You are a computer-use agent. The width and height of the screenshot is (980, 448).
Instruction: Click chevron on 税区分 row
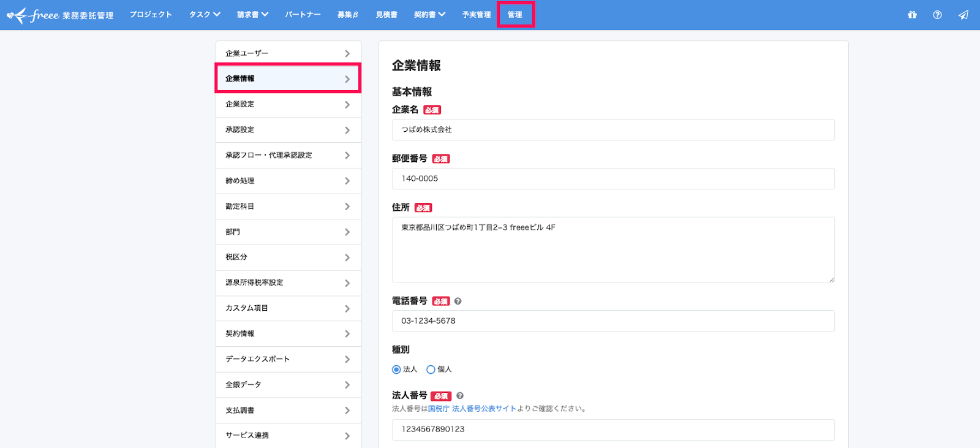tap(347, 257)
